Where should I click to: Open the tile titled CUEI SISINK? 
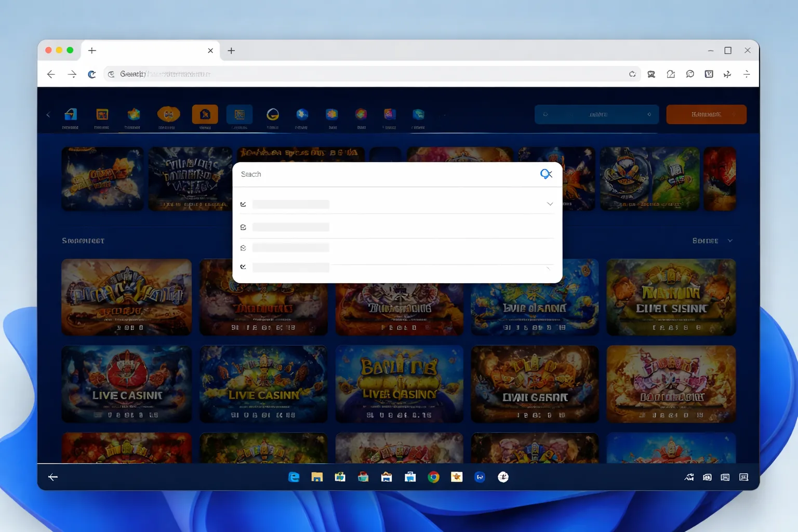click(x=671, y=297)
